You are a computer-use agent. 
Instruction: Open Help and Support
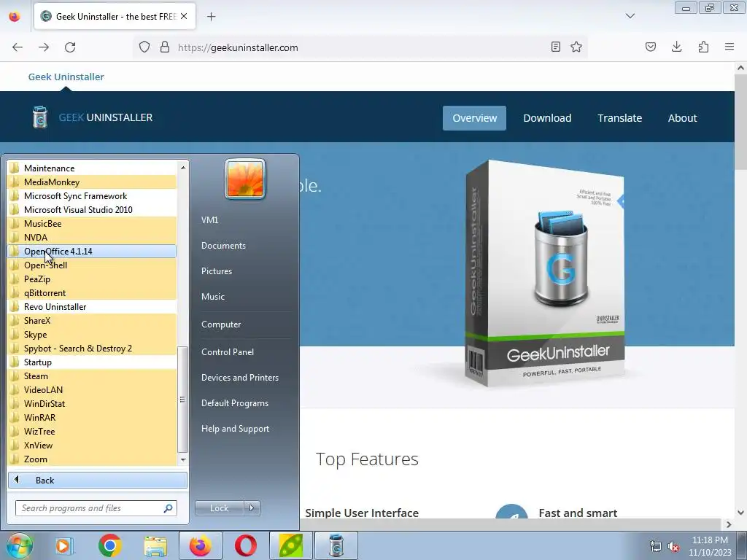tap(235, 429)
